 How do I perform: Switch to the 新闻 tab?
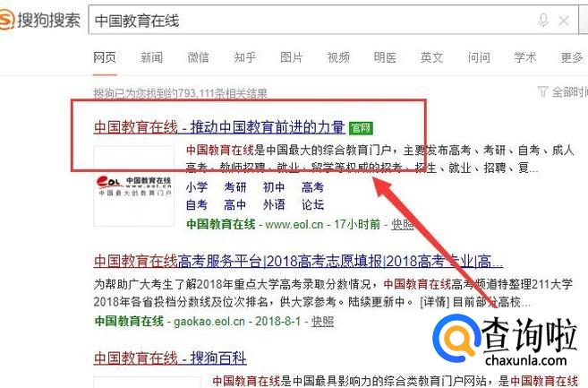click(x=151, y=57)
